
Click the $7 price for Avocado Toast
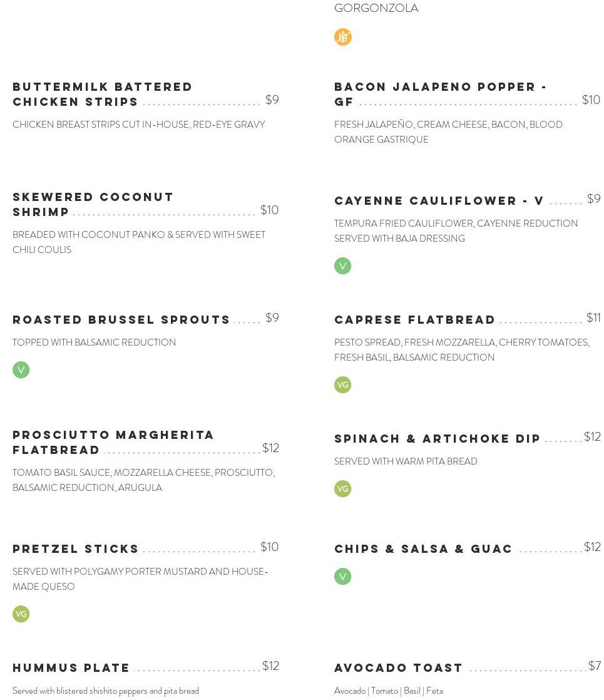point(594,666)
